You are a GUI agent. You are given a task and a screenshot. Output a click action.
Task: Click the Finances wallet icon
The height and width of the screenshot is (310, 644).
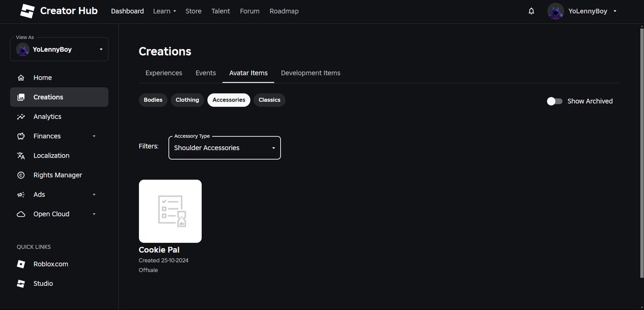pos(20,135)
